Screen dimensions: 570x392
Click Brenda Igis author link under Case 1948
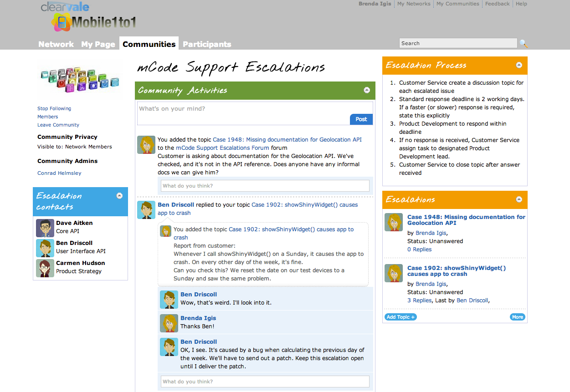[x=431, y=233]
